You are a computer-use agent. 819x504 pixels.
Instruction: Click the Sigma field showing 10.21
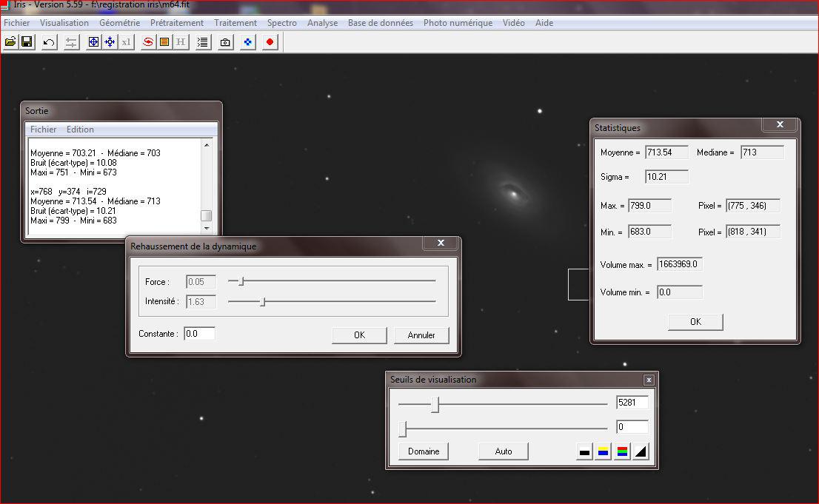pos(666,177)
